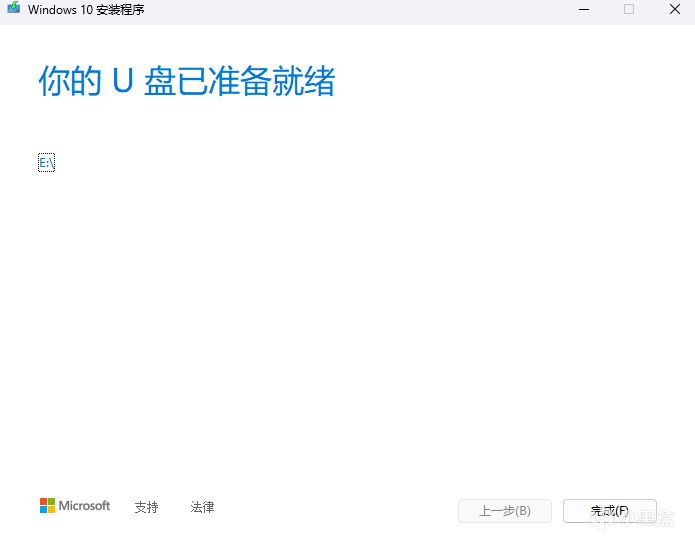The height and width of the screenshot is (544, 695).
Task: Click the Microsoft logo
Action: (x=75, y=505)
